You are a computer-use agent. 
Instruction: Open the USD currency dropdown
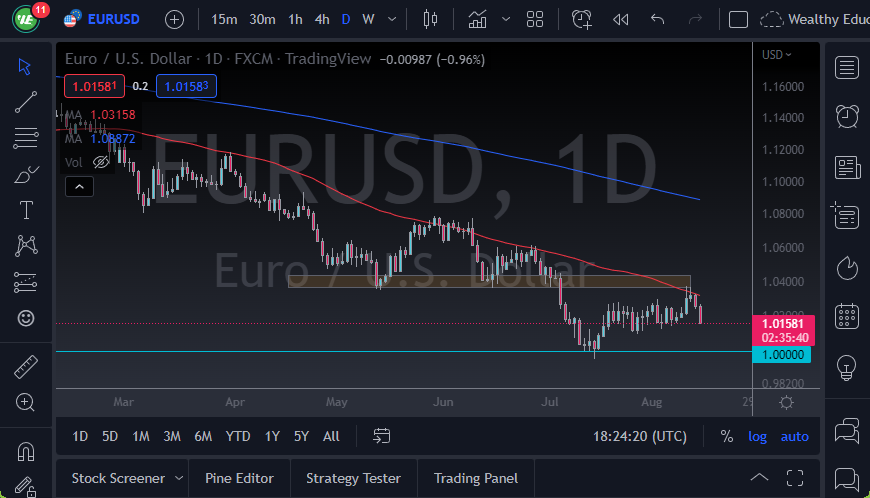pos(776,55)
